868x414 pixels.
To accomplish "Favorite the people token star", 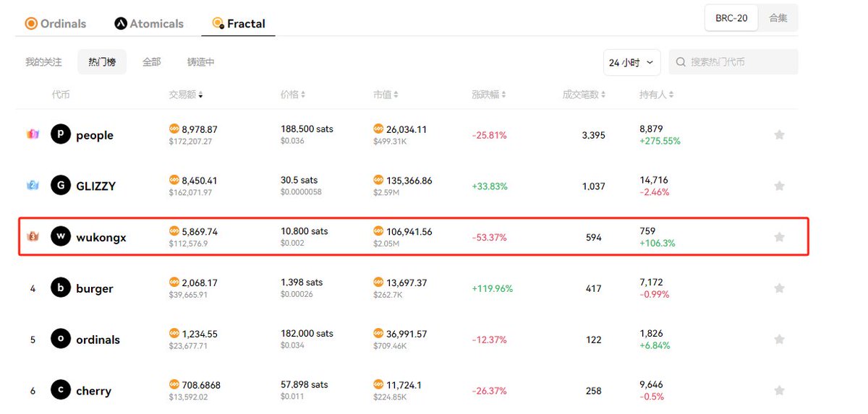I will (x=779, y=134).
